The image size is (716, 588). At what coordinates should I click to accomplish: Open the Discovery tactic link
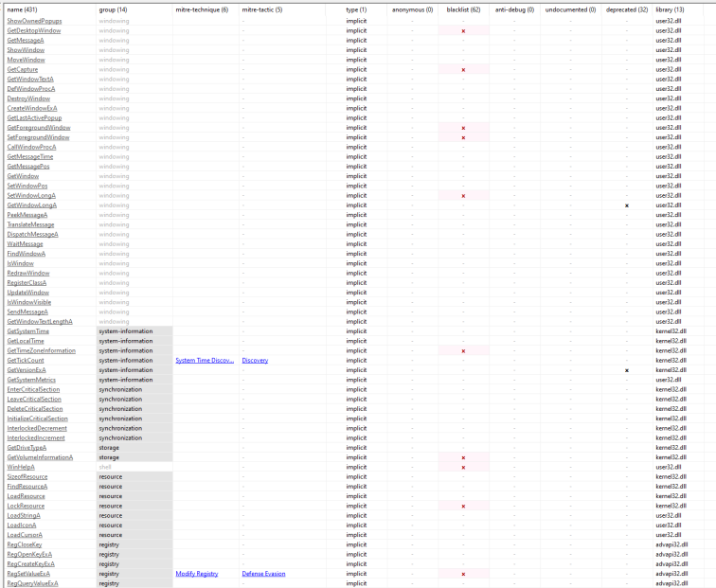tap(255, 360)
